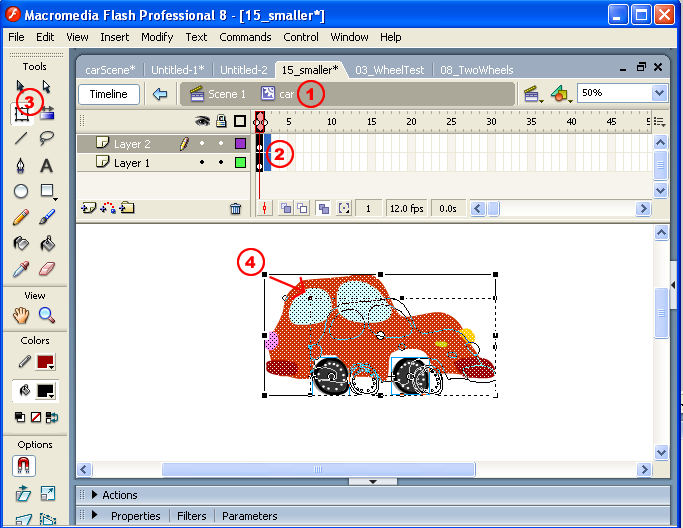The image size is (683, 528).
Task: Select the Eraser tool
Action: 47,269
